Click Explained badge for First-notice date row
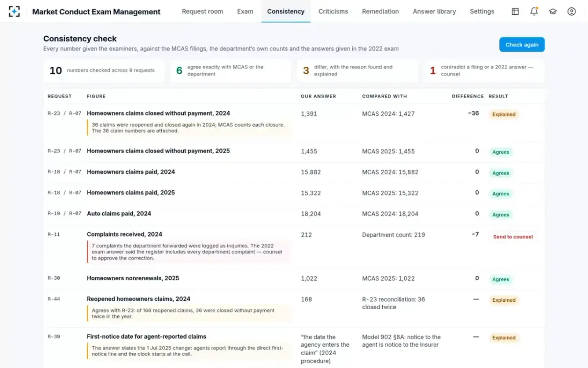The width and height of the screenshot is (588, 368). (504, 338)
